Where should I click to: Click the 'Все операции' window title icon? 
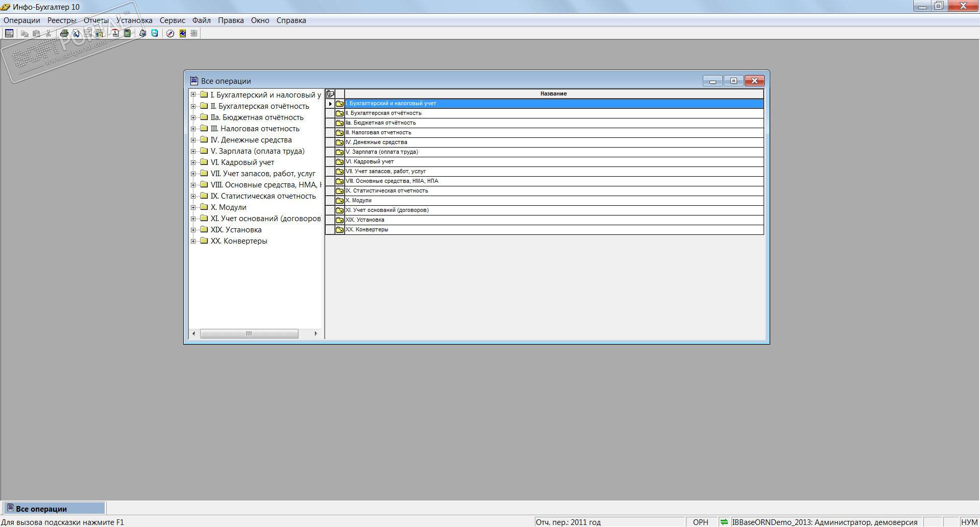[x=194, y=81]
